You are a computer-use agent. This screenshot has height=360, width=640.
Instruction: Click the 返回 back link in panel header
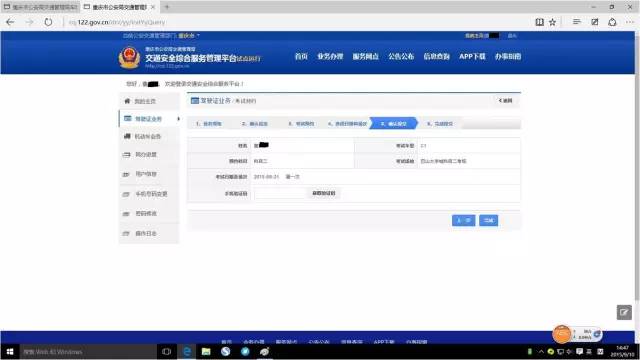pos(505,100)
